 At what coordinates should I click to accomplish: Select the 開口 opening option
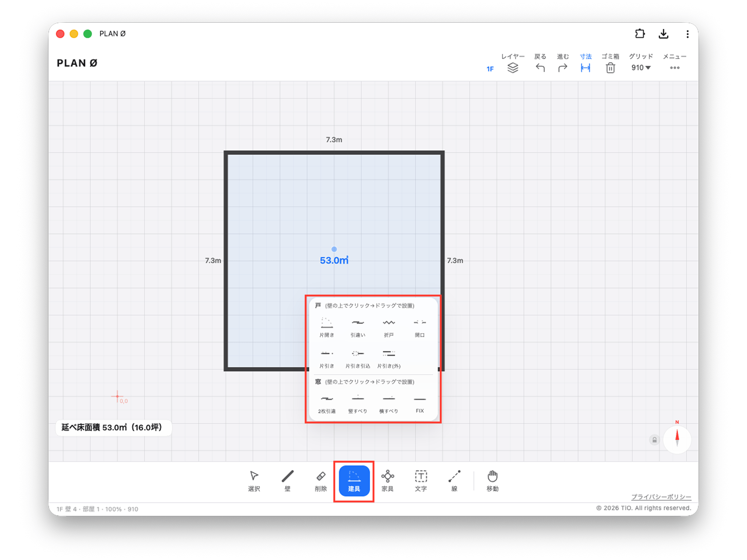point(420,327)
